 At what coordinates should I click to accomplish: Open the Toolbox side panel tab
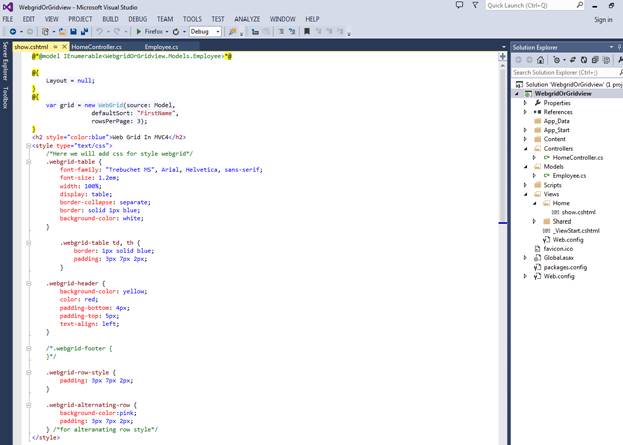(x=5, y=98)
